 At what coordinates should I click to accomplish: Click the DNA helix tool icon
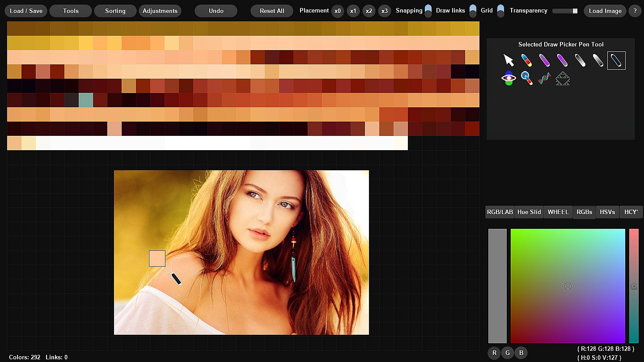[544, 78]
